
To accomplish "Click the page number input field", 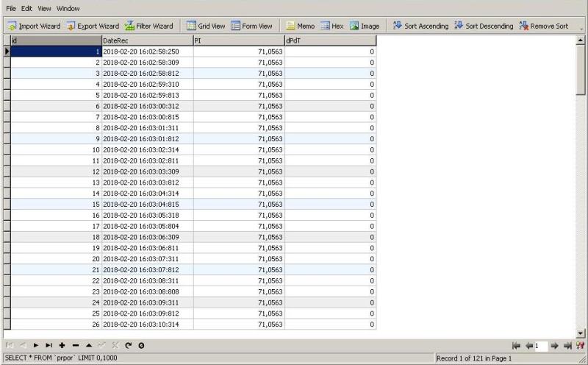I will tap(541, 346).
